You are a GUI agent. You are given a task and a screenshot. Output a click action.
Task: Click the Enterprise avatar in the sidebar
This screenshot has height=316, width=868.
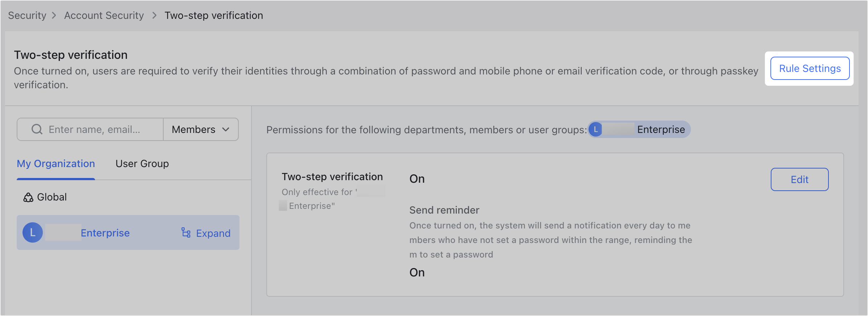pos(32,232)
